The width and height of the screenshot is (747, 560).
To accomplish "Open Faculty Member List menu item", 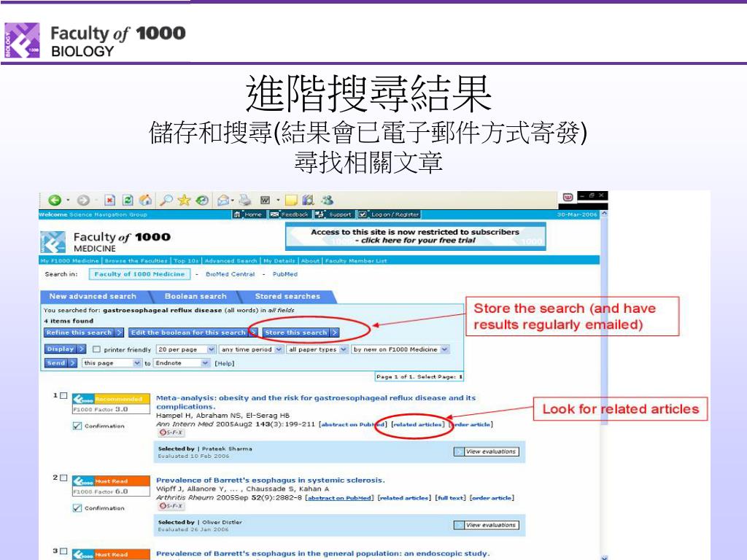I will click(x=356, y=260).
